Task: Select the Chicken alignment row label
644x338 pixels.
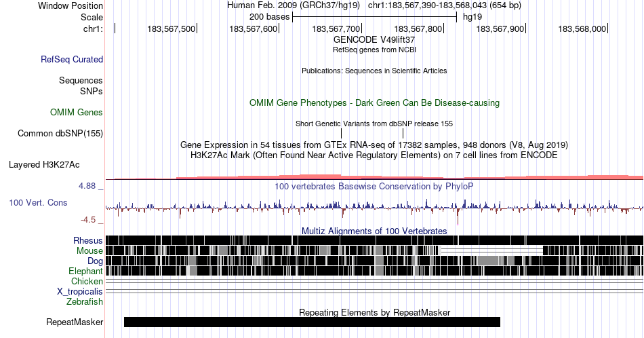Action: point(87,281)
